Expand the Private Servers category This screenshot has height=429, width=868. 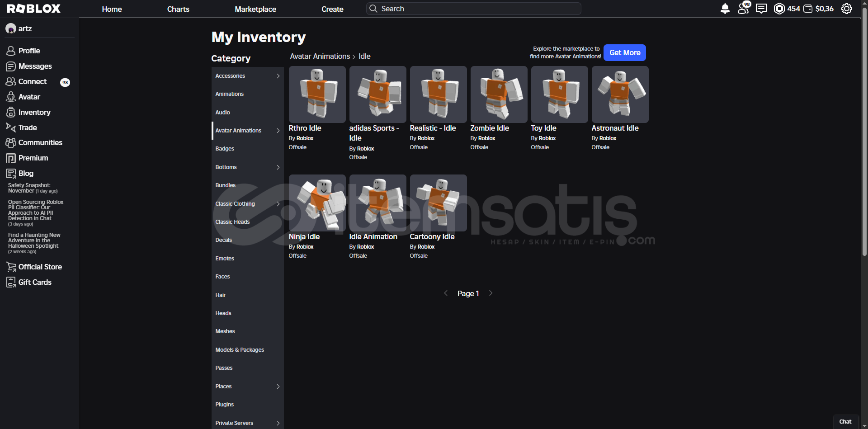(278, 423)
